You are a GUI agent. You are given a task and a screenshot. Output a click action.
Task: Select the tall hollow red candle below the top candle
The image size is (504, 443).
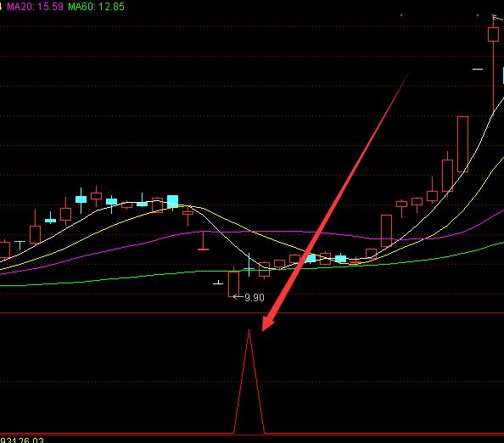tap(462, 144)
